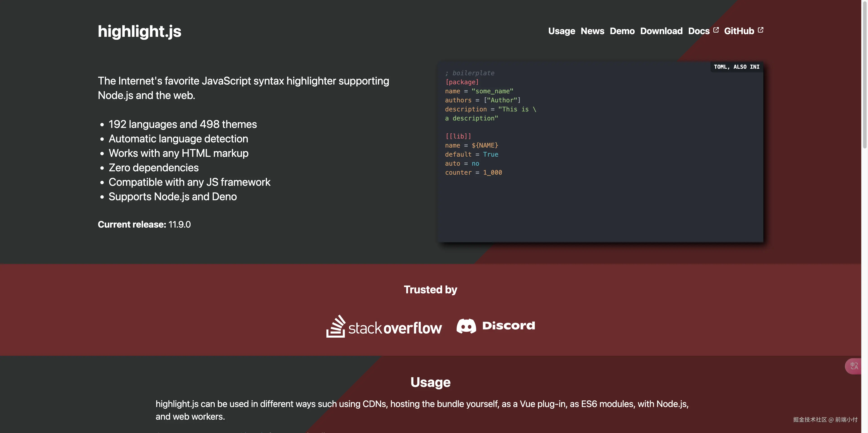This screenshot has height=433, width=868.
Task: Visit the GitHub link in header
Action: coord(739,31)
